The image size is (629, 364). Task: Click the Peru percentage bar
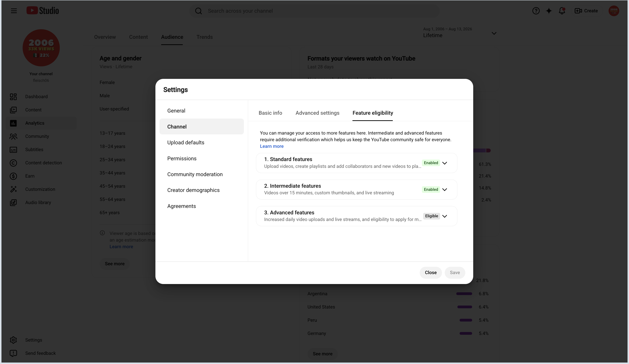click(466, 320)
